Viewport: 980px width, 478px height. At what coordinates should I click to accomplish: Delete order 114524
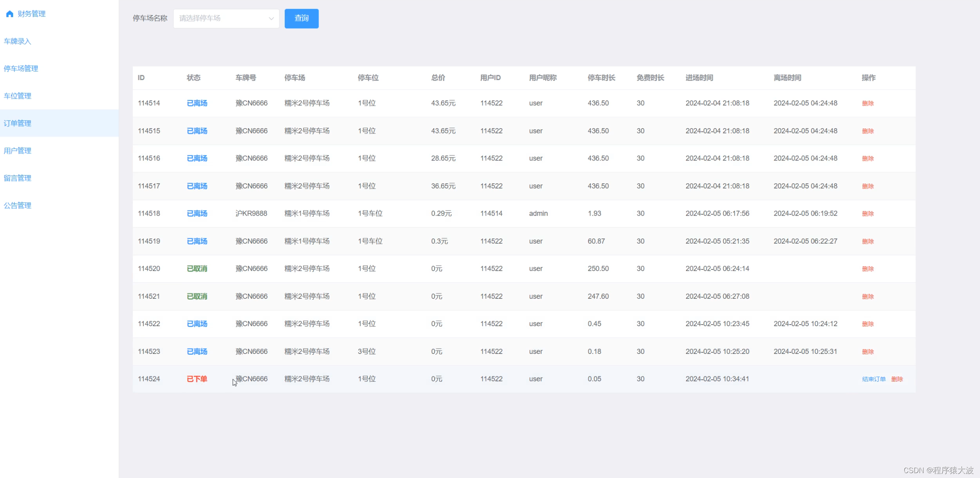tap(897, 379)
